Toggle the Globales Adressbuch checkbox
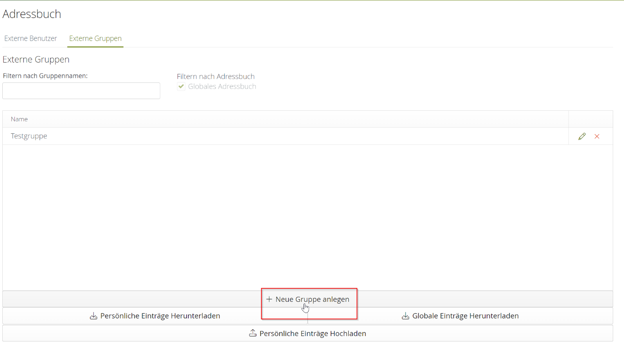Viewport: 624px width, 364px height. pos(181,86)
